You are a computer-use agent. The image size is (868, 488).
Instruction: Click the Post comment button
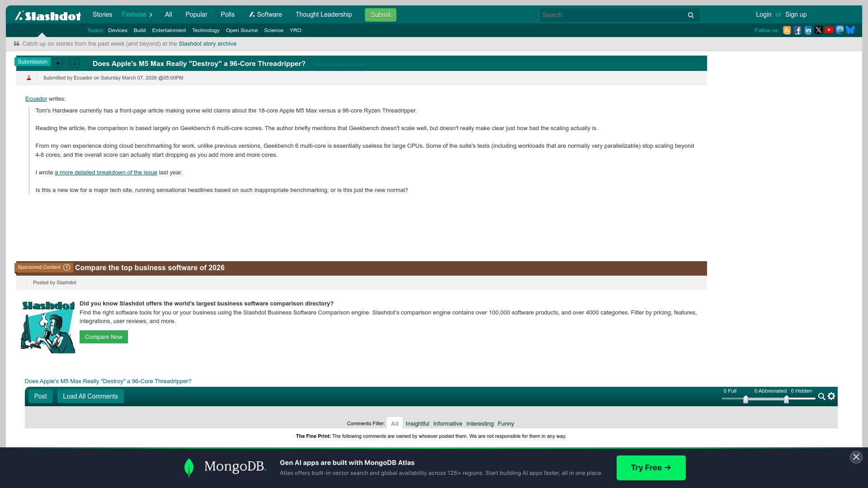(x=41, y=397)
